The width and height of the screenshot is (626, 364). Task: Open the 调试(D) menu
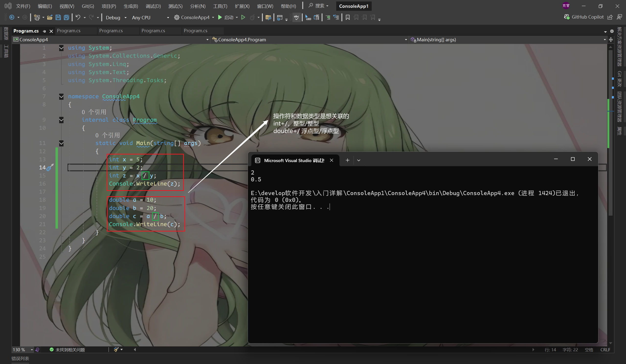[153, 6]
